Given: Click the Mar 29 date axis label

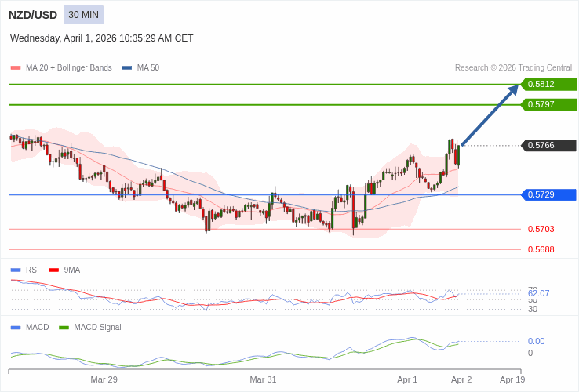Looking at the screenshot, I should pos(104,379).
